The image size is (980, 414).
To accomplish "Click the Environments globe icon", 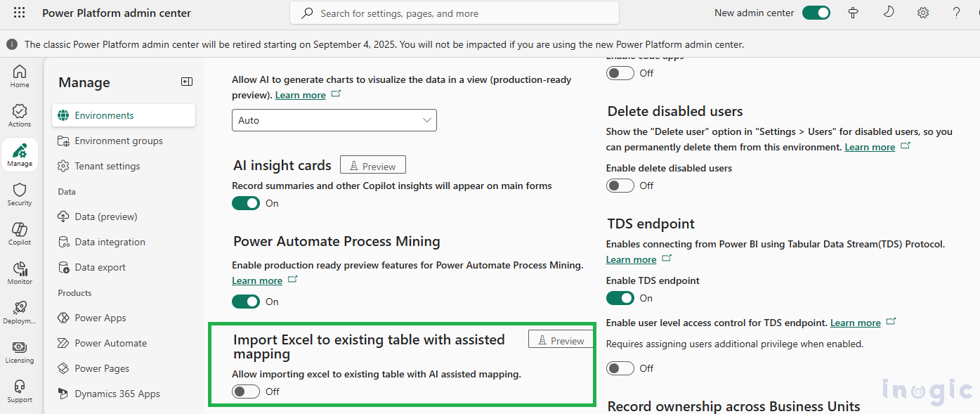I will click(63, 115).
